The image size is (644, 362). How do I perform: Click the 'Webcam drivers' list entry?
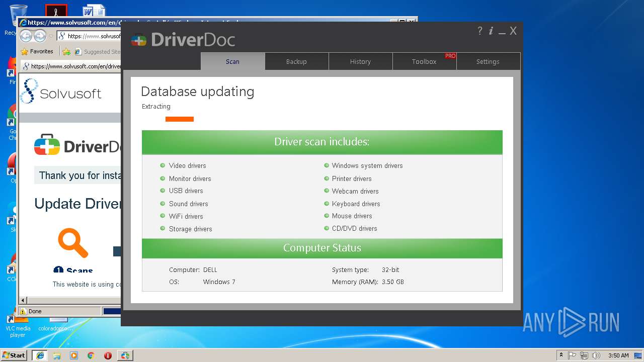(355, 191)
